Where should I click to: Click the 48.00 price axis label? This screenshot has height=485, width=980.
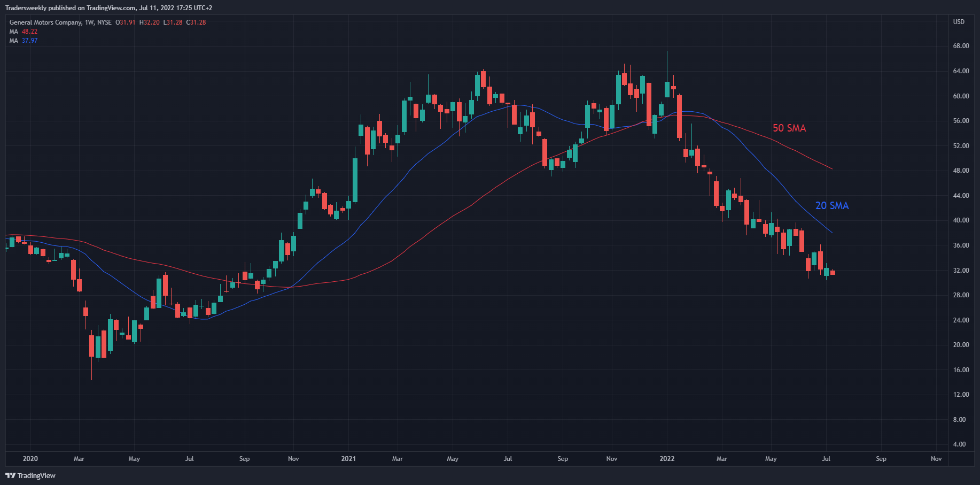point(961,171)
